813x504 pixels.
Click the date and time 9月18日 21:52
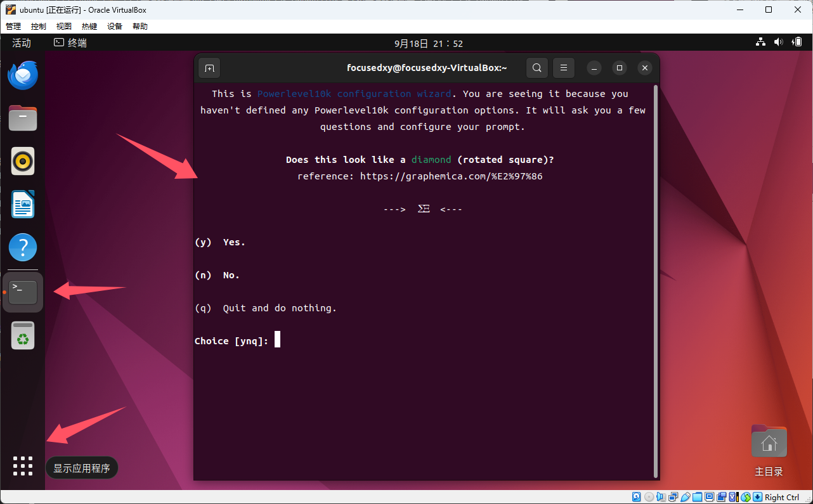tap(429, 43)
